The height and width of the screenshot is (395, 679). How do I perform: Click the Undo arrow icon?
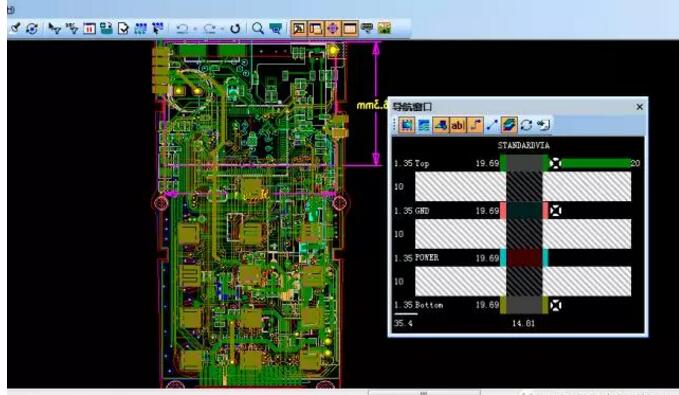pyautogui.click(x=182, y=29)
